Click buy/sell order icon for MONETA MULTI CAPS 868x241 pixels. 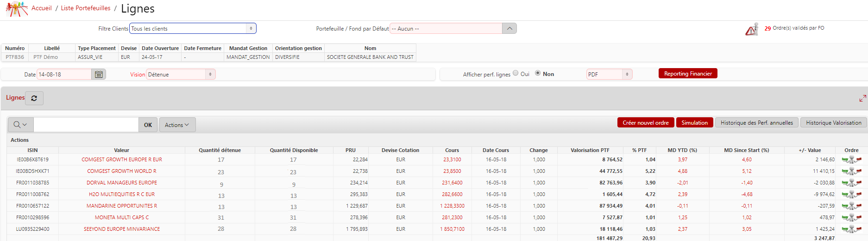[x=851, y=217]
